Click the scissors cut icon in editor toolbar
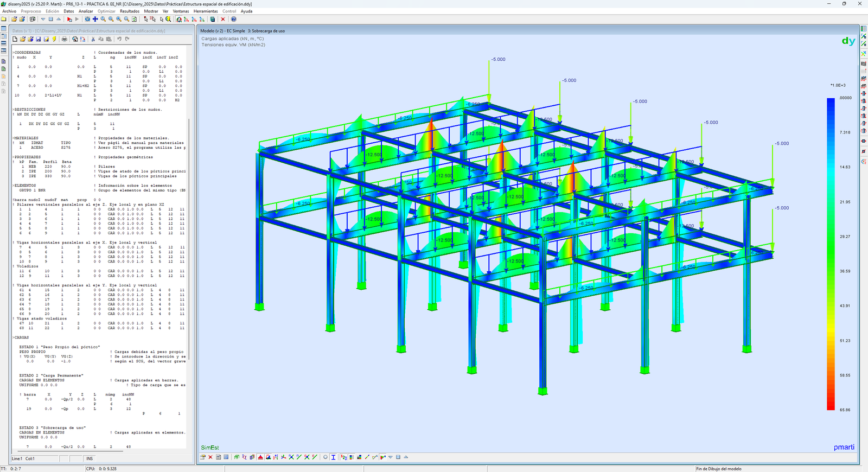The image size is (868, 472). (x=93, y=39)
